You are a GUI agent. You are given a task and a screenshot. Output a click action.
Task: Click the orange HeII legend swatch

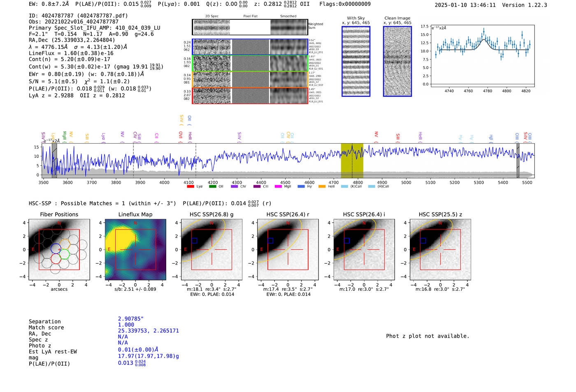(x=322, y=186)
